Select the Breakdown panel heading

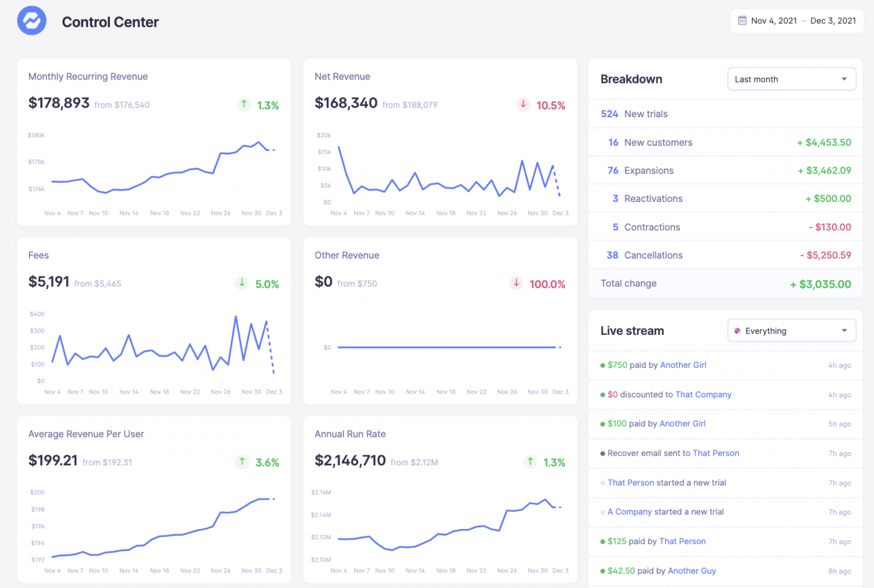point(632,79)
